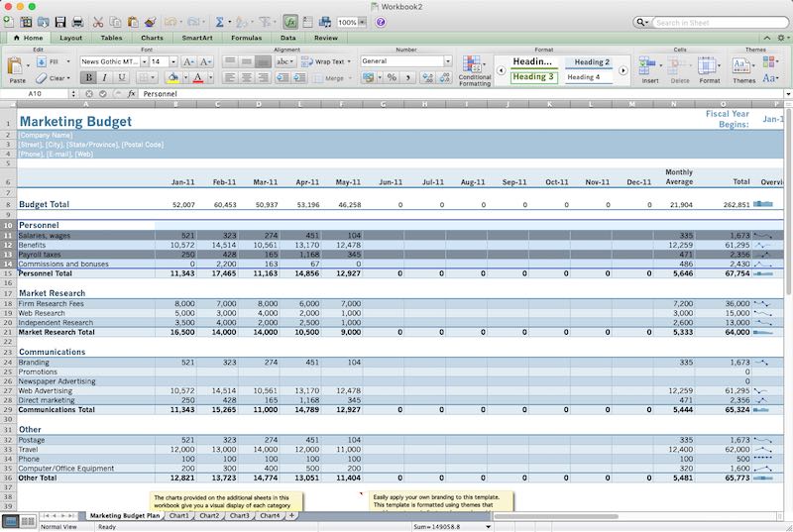793x532 pixels.
Task: Show next cell styles with right arrow
Action: click(x=623, y=70)
